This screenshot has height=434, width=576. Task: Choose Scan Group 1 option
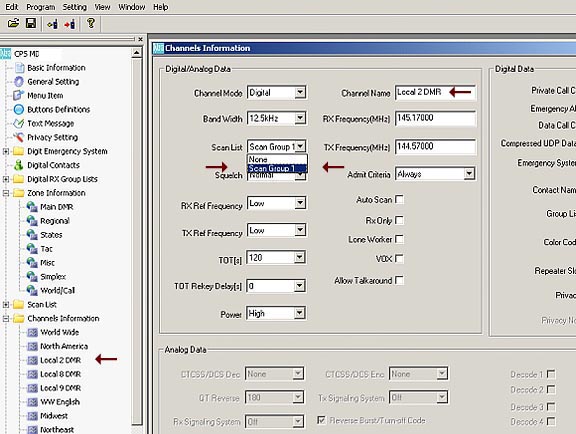[277, 168]
